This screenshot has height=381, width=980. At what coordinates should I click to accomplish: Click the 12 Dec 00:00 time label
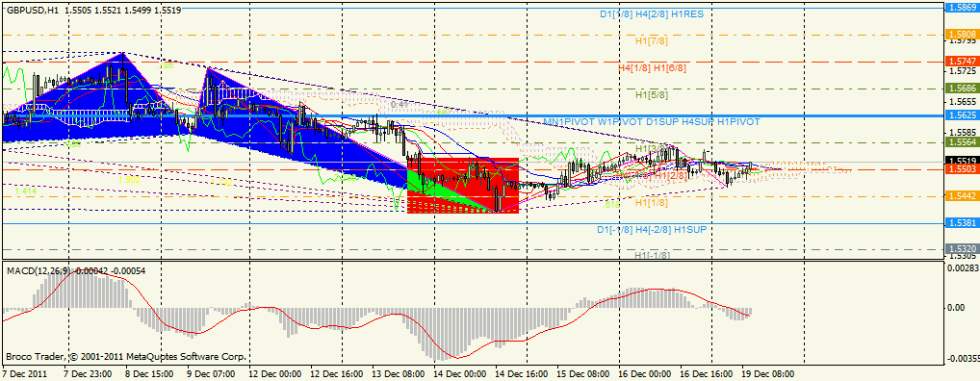(276, 373)
